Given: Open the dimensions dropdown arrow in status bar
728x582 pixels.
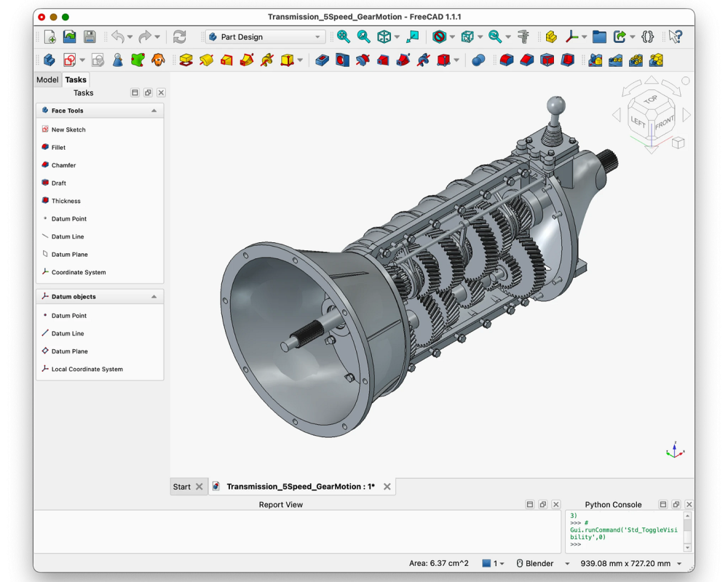Looking at the screenshot, I should tap(679, 563).
